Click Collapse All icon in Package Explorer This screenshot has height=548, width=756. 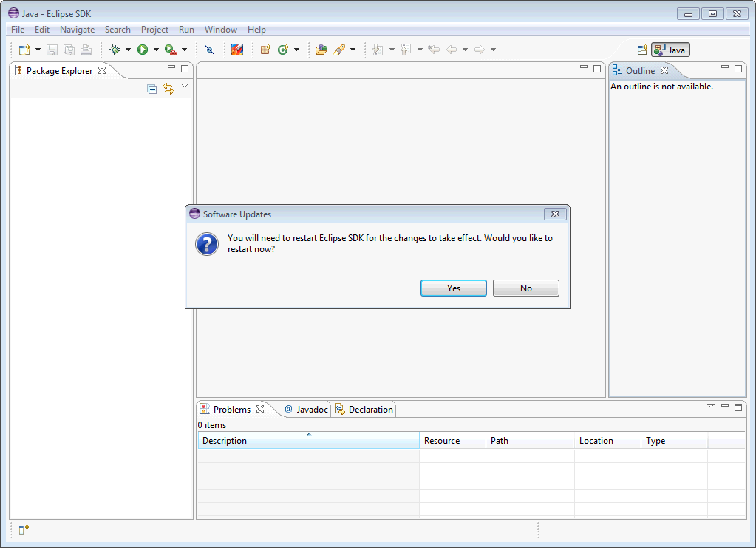click(152, 89)
